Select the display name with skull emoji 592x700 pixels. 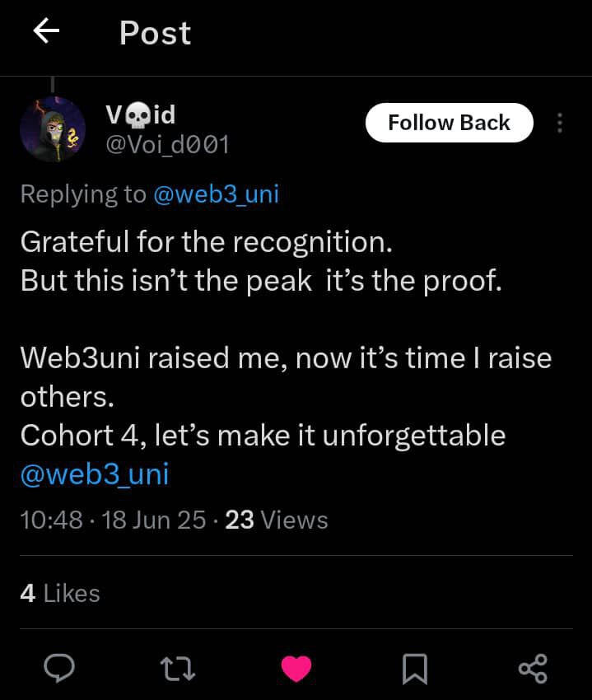[140, 114]
